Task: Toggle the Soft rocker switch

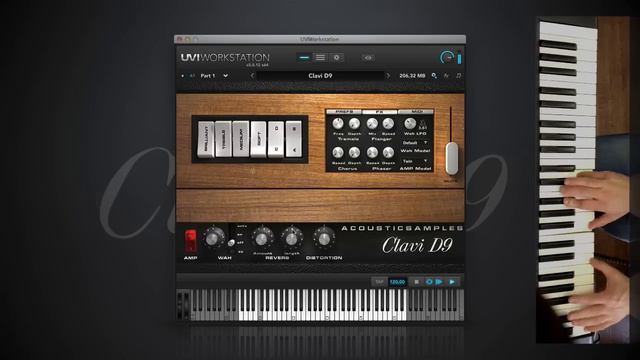Action: click(258, 139)
